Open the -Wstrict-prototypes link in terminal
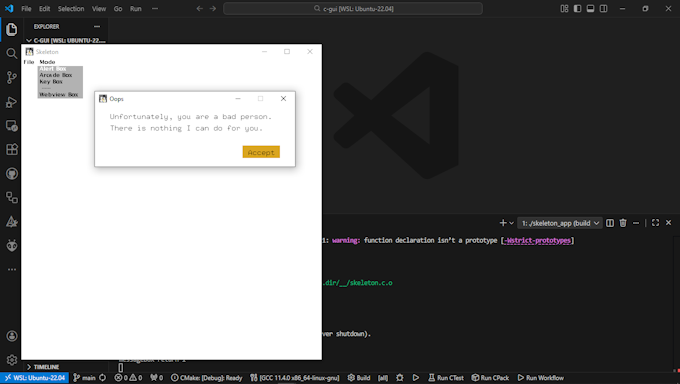Screen dimensions: 680x384 point(537,240)
